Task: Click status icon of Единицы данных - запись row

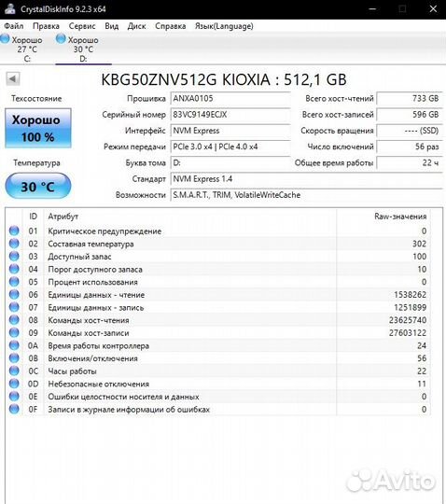Action: [x=14, y=307]
